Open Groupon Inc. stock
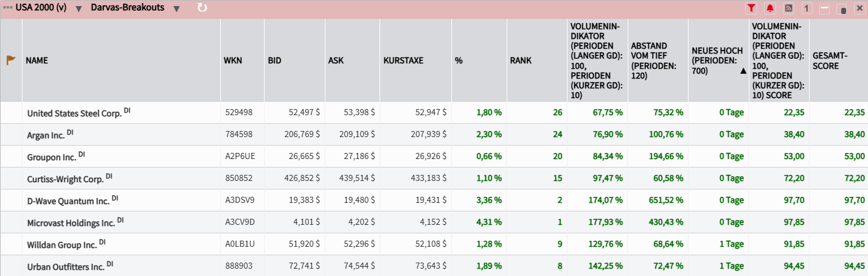Image resolution: width=868 pixels, height=276 pixels. coord(52,157)
